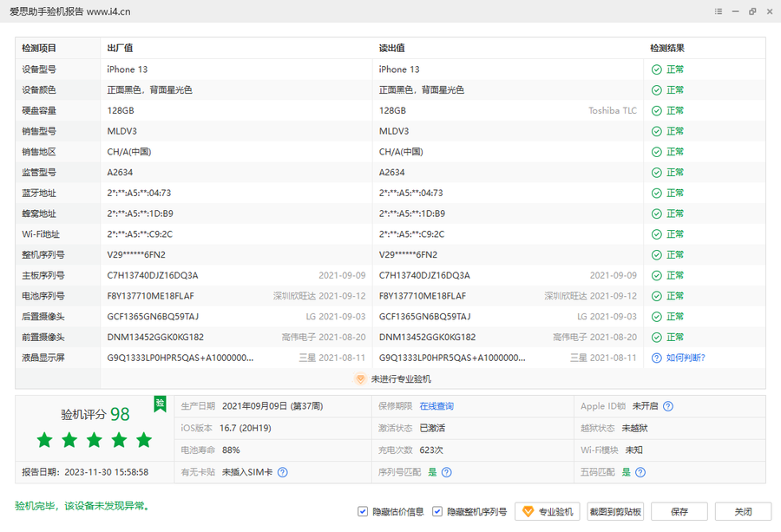
Task: Click the 主板序列号 row label
Action: [x=43, y=275]
